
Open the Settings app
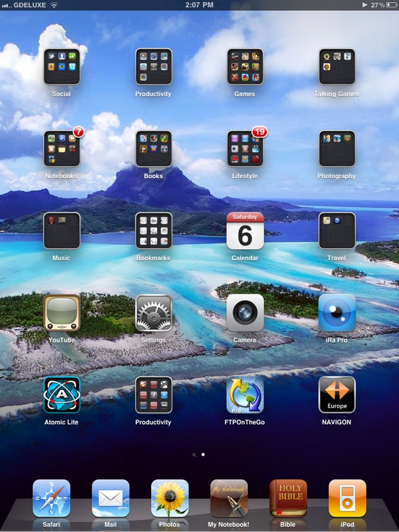154,313
